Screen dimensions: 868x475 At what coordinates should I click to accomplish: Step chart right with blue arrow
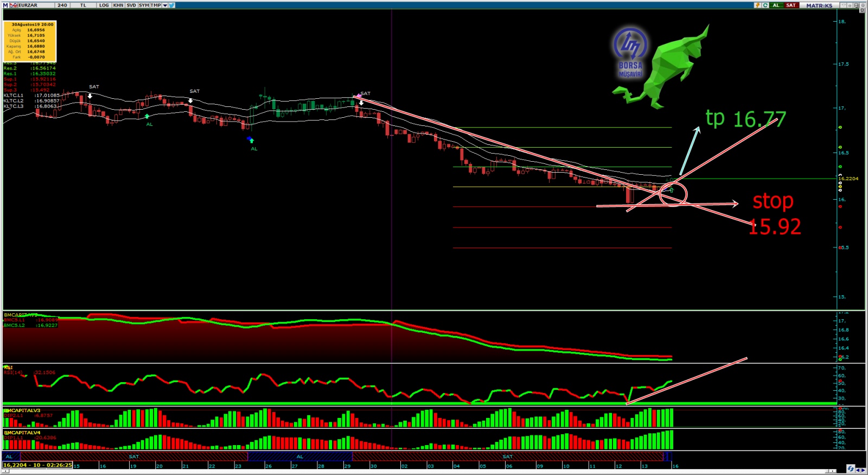click(863, 470)
